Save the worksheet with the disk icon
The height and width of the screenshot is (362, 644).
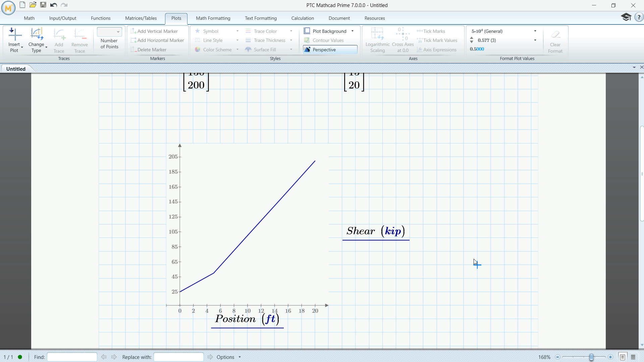tap(43, 5)
